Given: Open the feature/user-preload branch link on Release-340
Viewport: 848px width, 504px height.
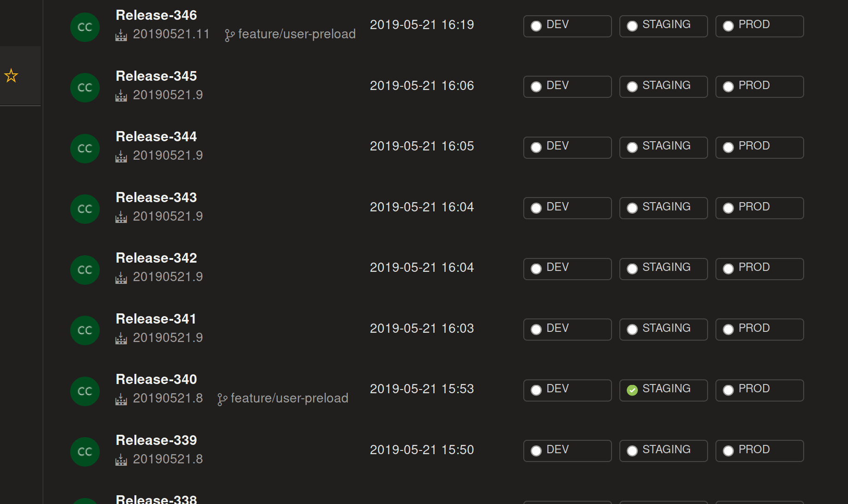Looking at the screenshot, I should click(x=289, y=398).
